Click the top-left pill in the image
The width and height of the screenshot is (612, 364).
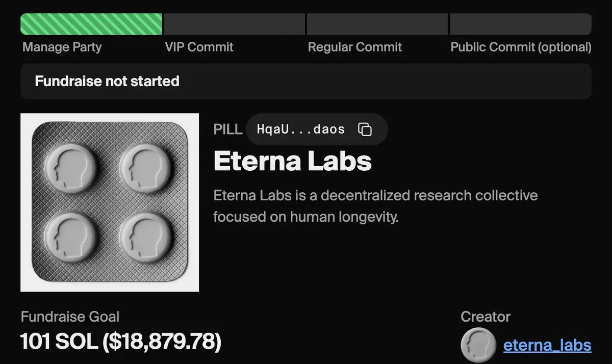coord(70,165)
